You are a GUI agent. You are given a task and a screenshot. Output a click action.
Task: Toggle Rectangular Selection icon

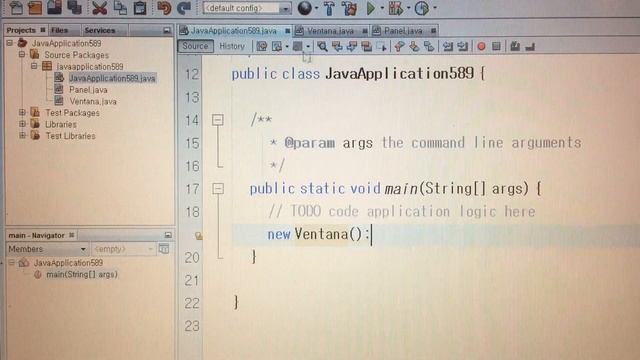tap(381, 47)
